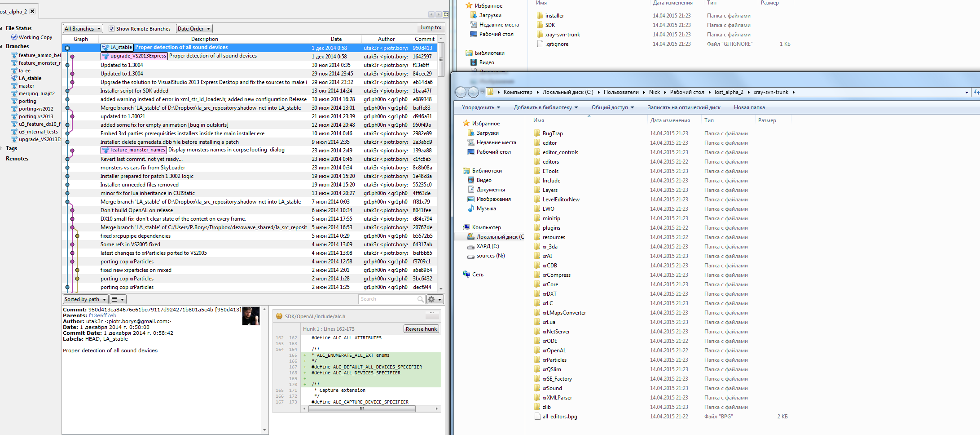Screen dimensions: 980x435
Task: Open the Общий доступ dropdown
Action: click(613, 107)
